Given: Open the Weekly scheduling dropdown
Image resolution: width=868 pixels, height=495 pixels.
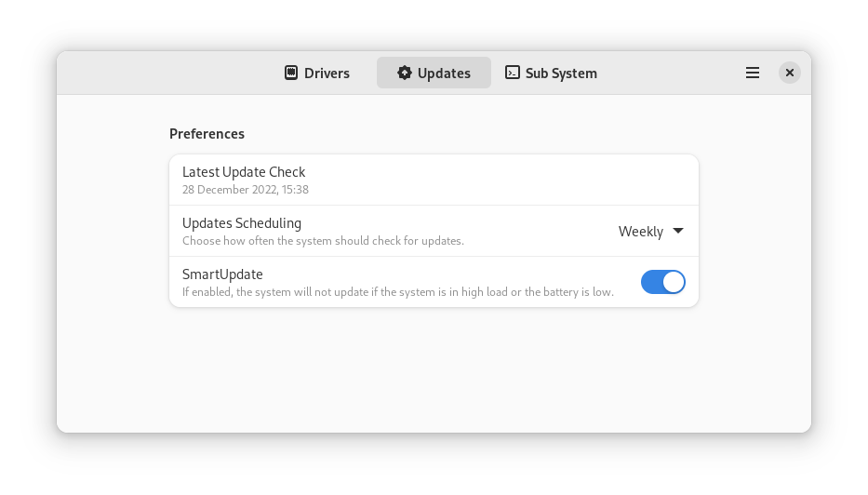Looking at the screenshot, I should (x=641, y=232).
